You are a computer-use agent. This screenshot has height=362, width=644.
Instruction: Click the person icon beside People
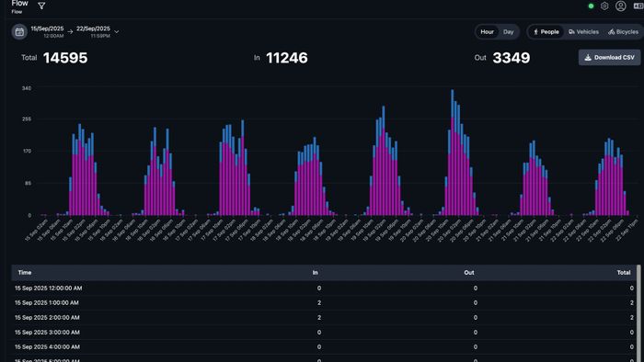pos(535,32)
